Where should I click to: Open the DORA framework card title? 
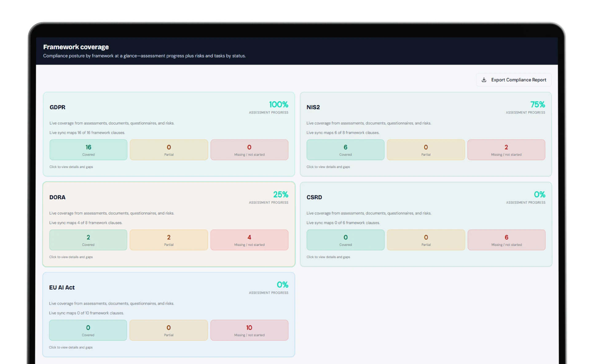click(57, 197)
